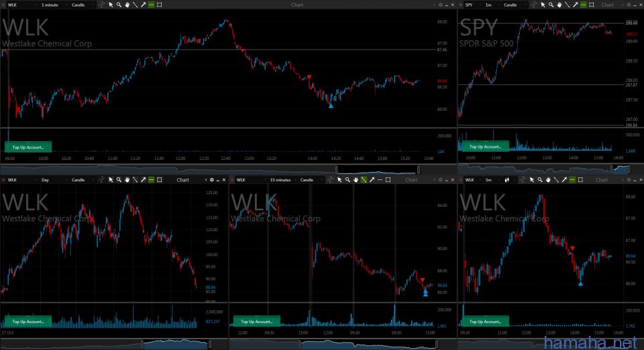This screenshot has width=644, height=350.
Task: Click the time range slider under WLK 15 minutes chart
Action: click(368, 344)
